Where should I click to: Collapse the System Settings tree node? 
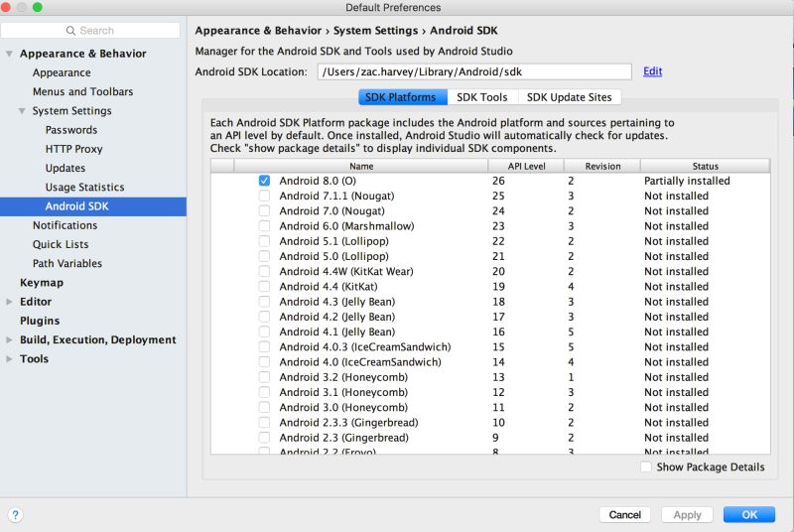pyautogui.click(x=22, y=110)
